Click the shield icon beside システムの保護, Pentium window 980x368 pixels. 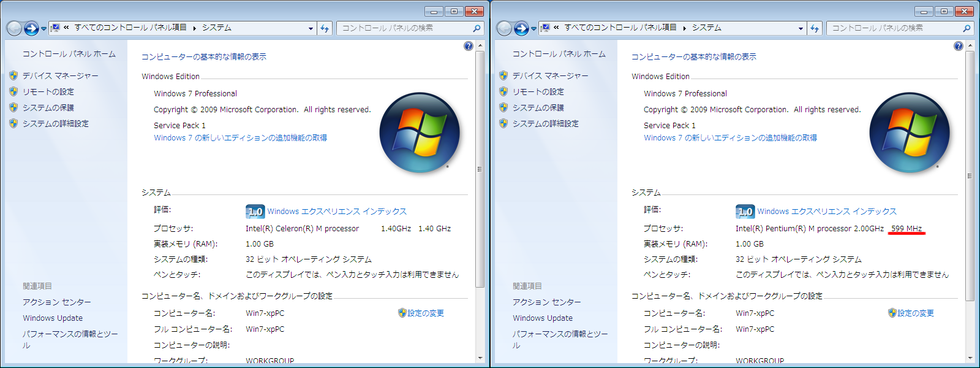click(x=503, y=107)
